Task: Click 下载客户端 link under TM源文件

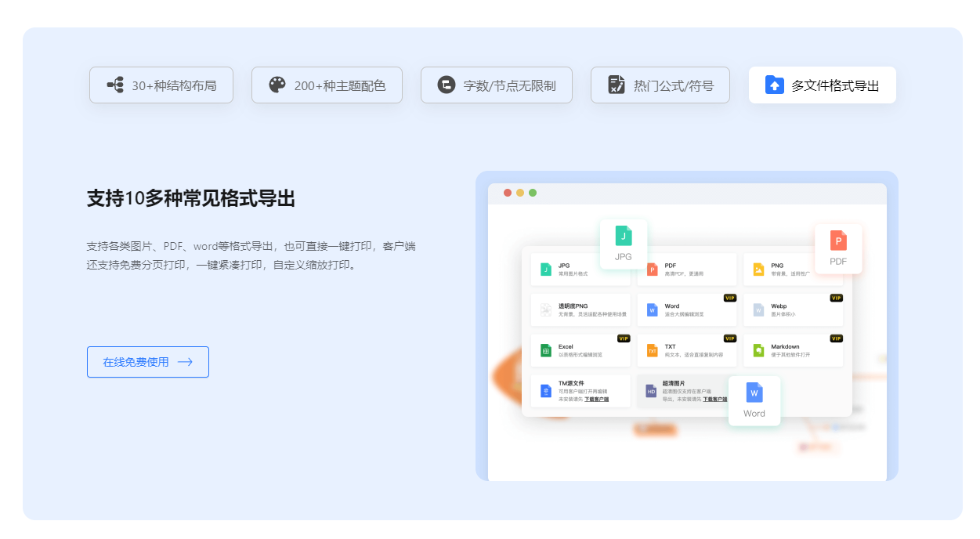Action: point(597,400)
